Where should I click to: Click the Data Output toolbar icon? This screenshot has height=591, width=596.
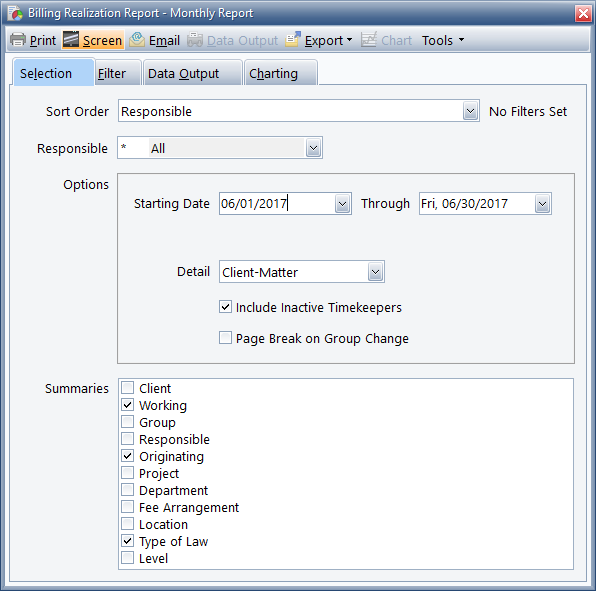coord(195,40)
